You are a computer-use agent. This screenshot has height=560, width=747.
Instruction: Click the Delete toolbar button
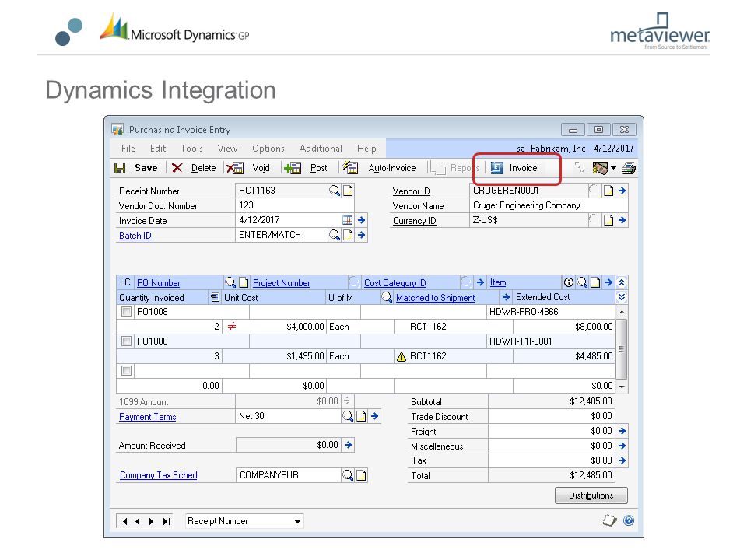coord(194,168)
